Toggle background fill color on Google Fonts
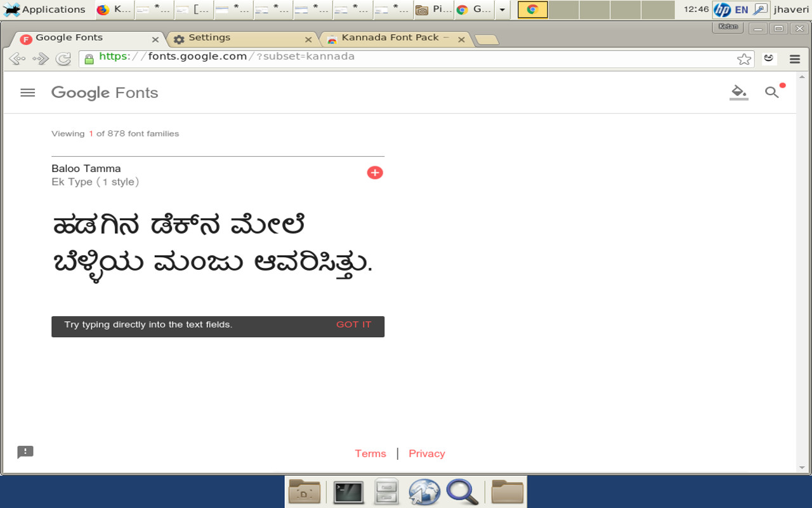The height and width of the screenshot is (508, 812). 738,92
